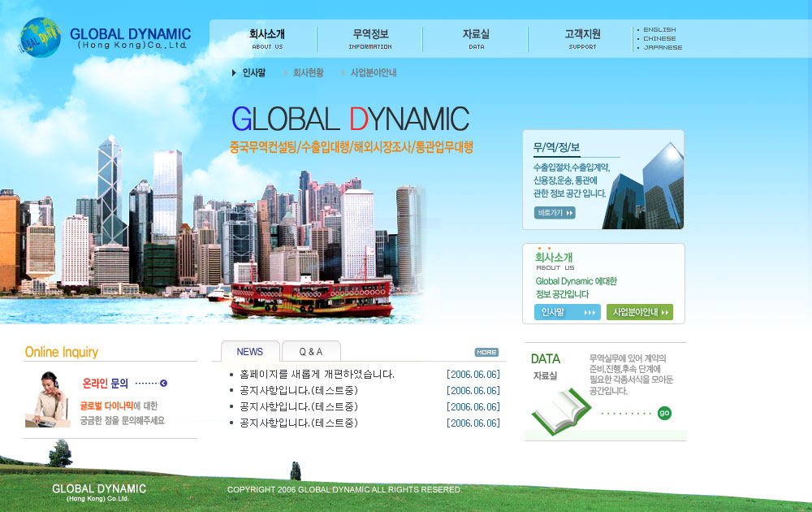The height and width of the screenshot is (512, 812).
Task: Open the green 사업분야안내 button
Action: [639, 312]
